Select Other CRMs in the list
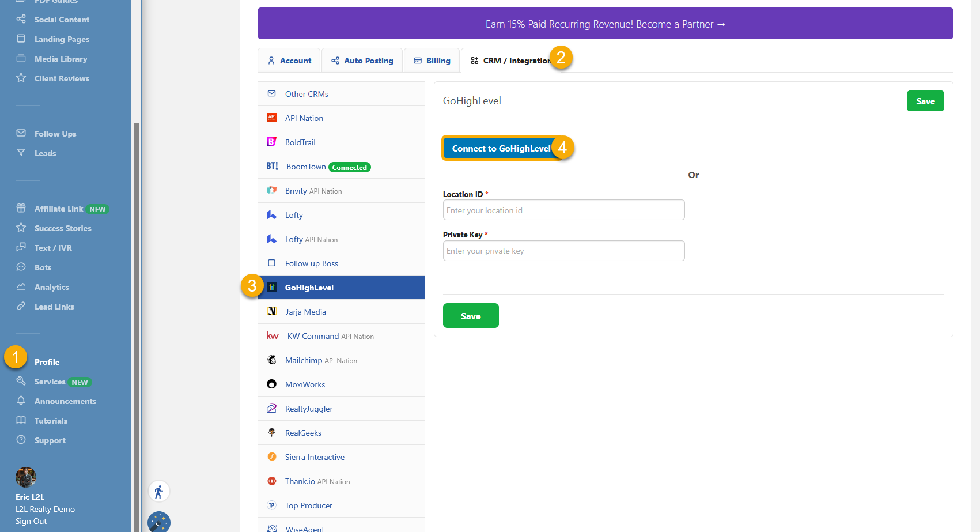Viewport: 980px width, 532px height. 341,94
